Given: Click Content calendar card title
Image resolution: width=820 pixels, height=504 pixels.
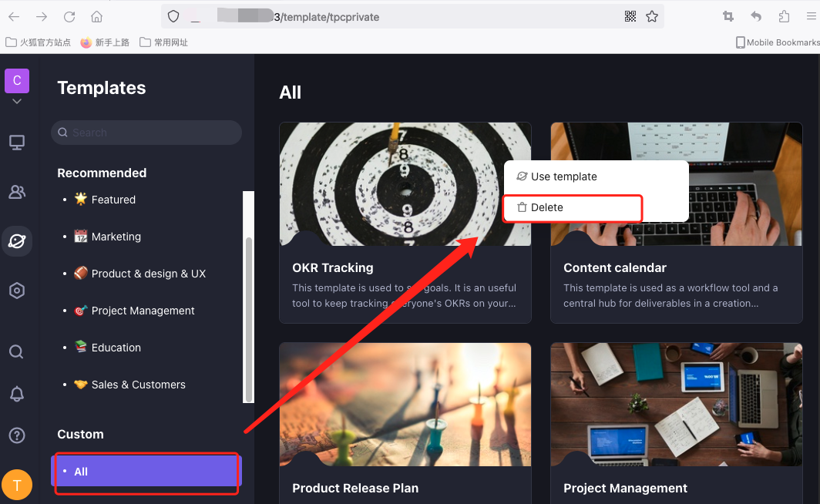Looking at the screenshot, I should point(615,267).
